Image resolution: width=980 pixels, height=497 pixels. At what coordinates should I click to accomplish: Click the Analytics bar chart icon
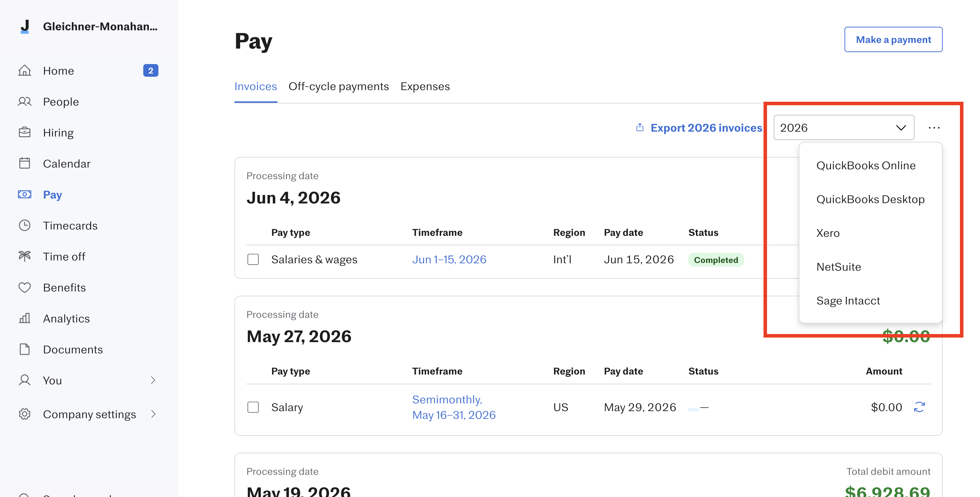[25, 318]
